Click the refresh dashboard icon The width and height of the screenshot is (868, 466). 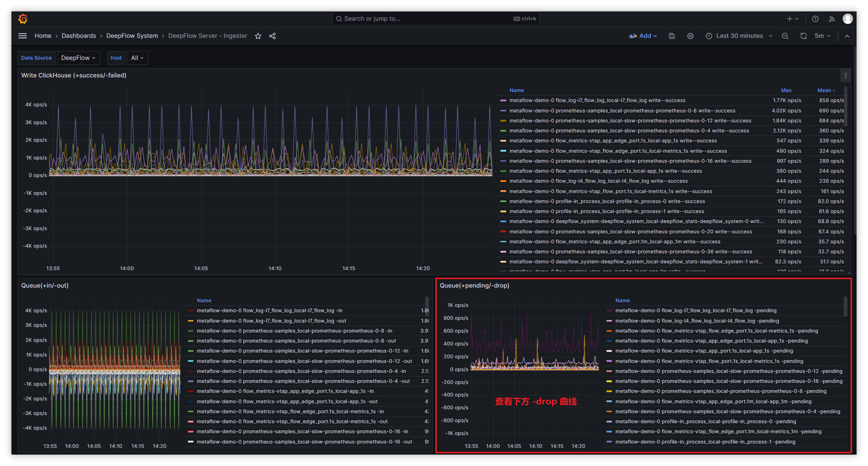(x=803, y=36)
